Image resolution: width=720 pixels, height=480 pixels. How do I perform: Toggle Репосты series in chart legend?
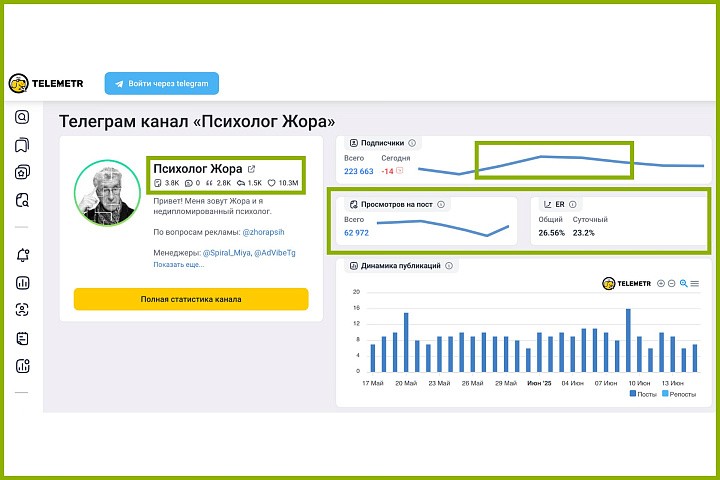[681, 394]
